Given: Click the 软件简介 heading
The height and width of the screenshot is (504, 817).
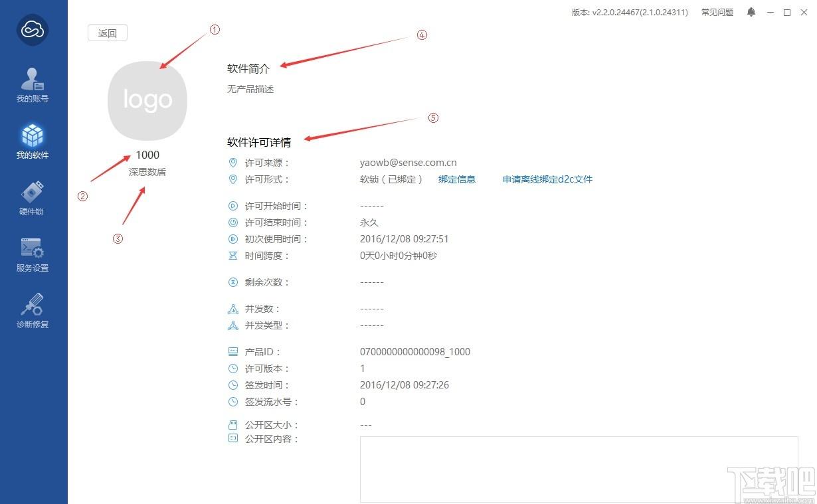Looking at the screenshot, I should [248, 68].
